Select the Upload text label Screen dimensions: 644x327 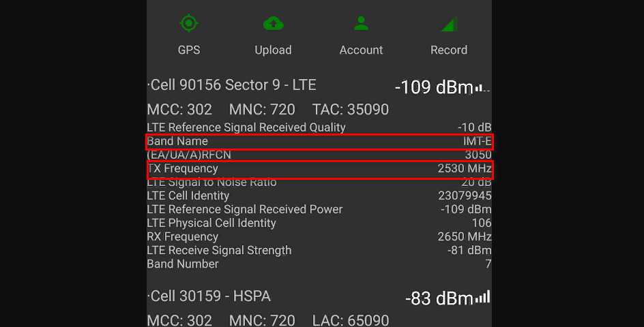click(x=273, y=50)
